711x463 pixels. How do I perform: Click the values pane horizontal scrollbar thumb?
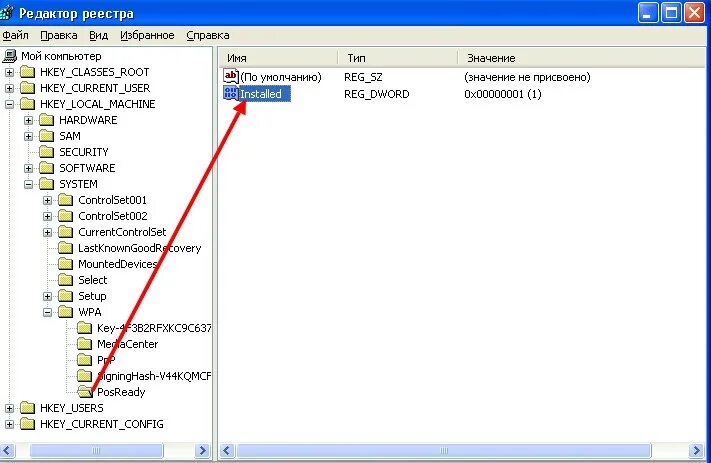(x=444, y=451)
